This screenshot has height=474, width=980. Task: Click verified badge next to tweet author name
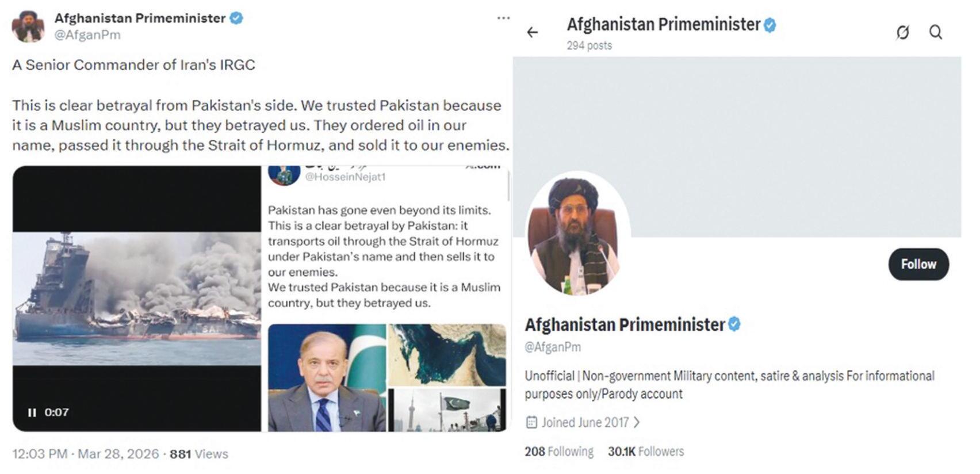point(236,18)
